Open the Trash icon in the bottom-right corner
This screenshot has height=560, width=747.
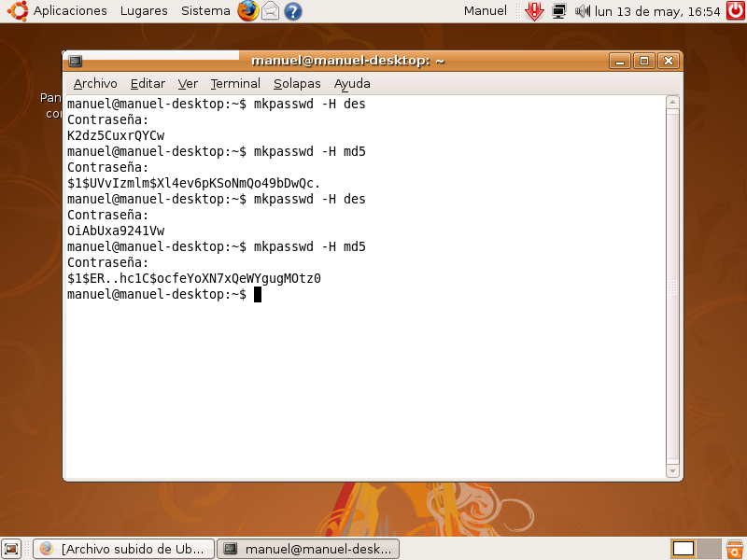click(735, 549)
